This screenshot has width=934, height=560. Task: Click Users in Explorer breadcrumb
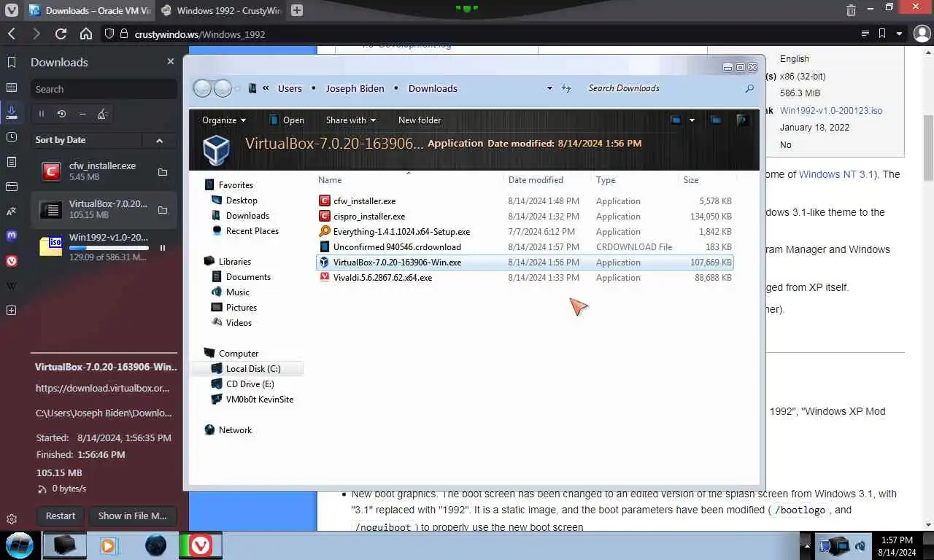290,88
